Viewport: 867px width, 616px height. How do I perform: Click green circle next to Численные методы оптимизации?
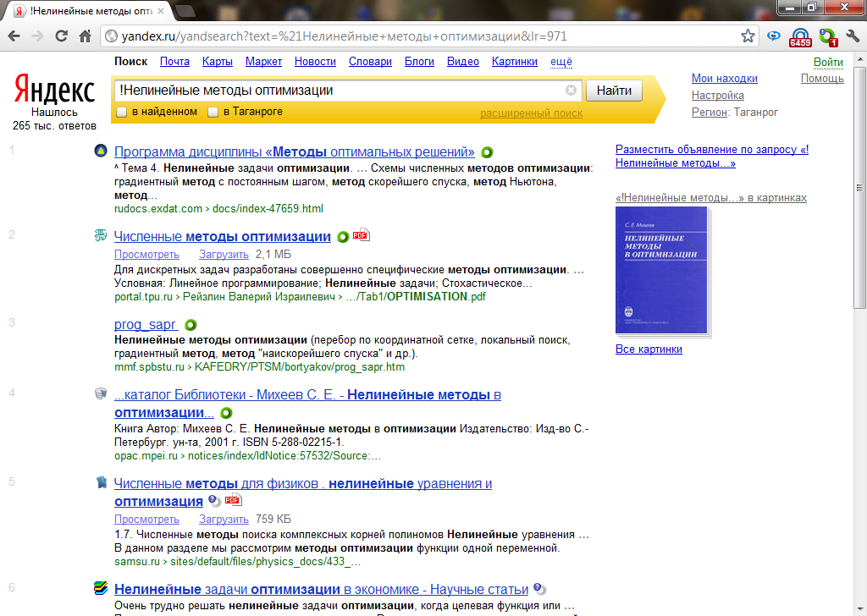343,237
